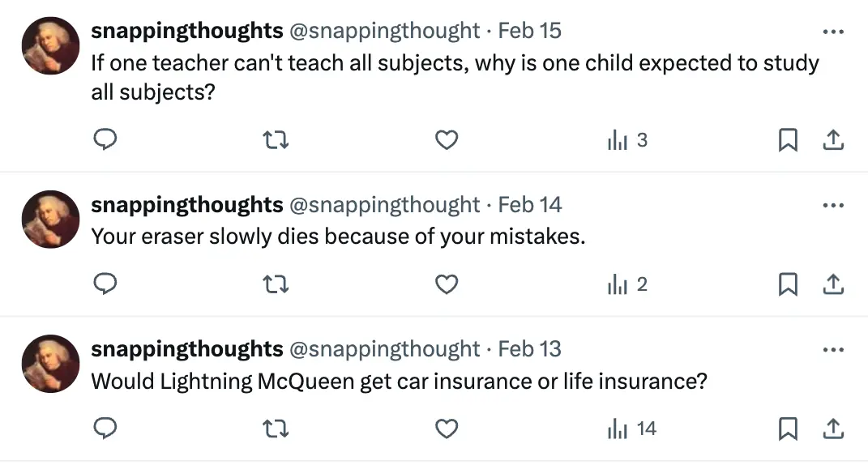Open more options on Feb 15 tweet

pos(833,32)
